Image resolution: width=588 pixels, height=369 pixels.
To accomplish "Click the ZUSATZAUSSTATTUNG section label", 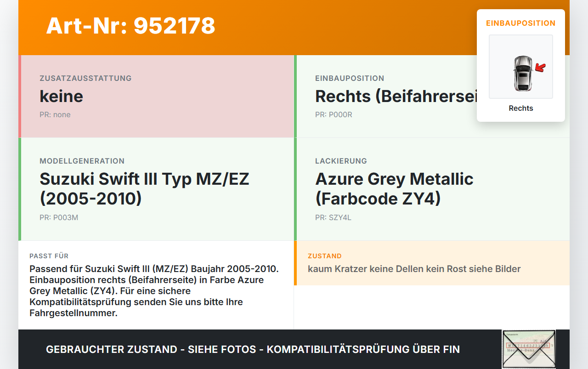I will point(85,78).
